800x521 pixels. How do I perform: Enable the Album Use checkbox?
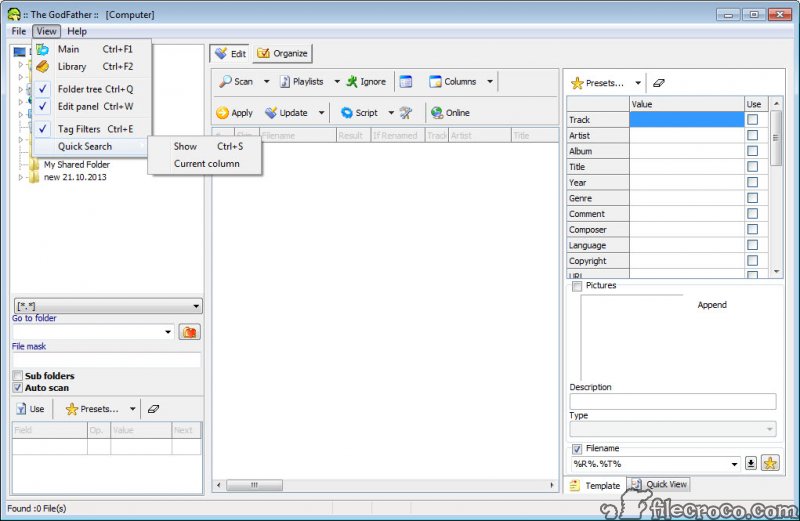point(752,151)
